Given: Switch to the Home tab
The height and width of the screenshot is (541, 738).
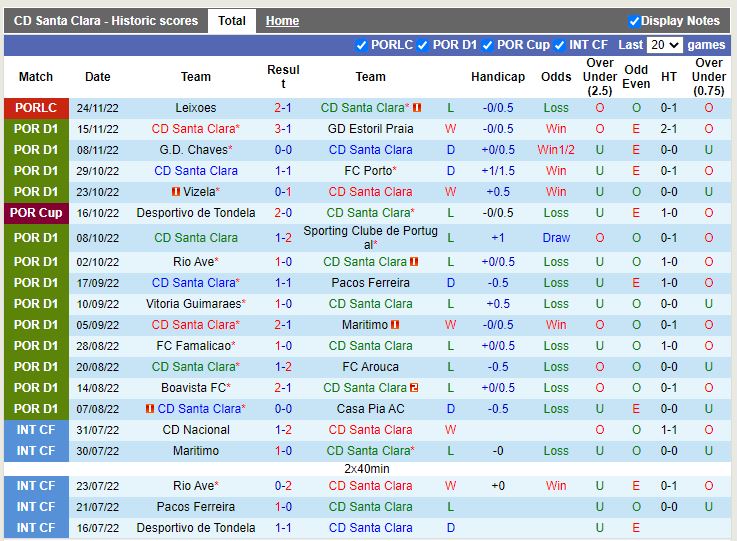Looking at the screenshot, I should click(x=282, y=21).
